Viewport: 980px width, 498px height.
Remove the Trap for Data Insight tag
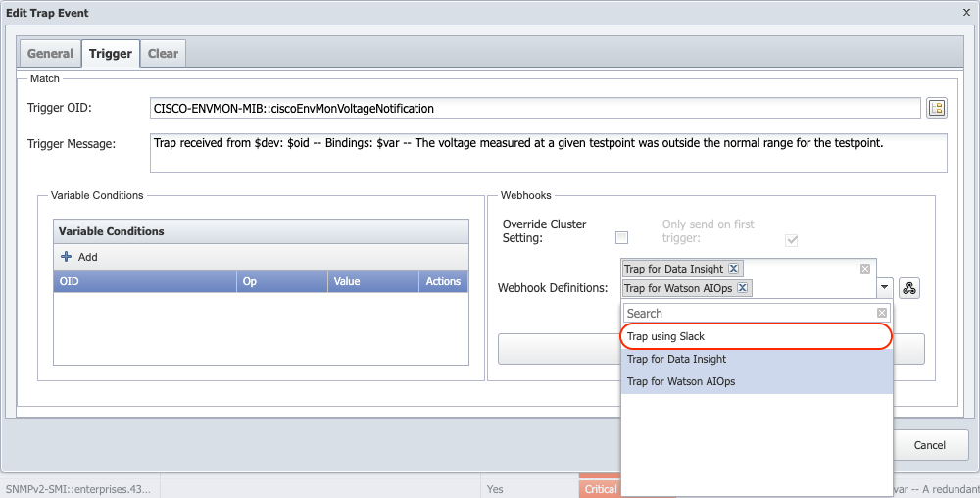click(x=734, y=268)
